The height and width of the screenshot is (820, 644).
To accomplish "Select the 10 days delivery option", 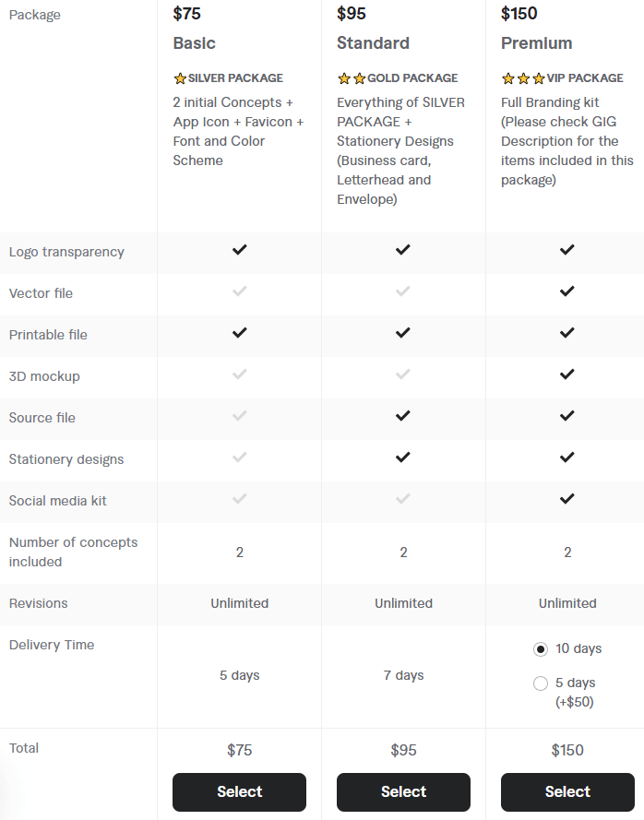I will 541,649.
